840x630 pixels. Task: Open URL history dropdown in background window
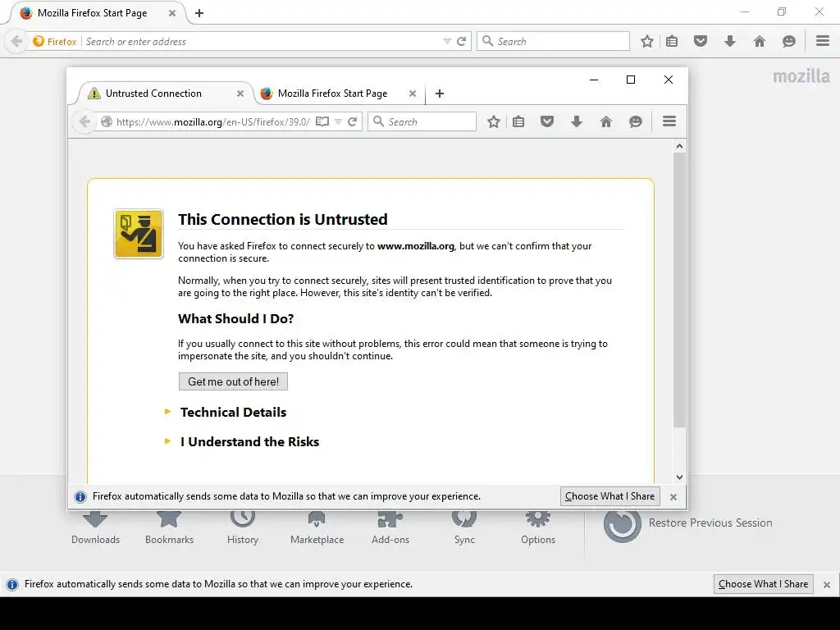click(x=447, y=42)
